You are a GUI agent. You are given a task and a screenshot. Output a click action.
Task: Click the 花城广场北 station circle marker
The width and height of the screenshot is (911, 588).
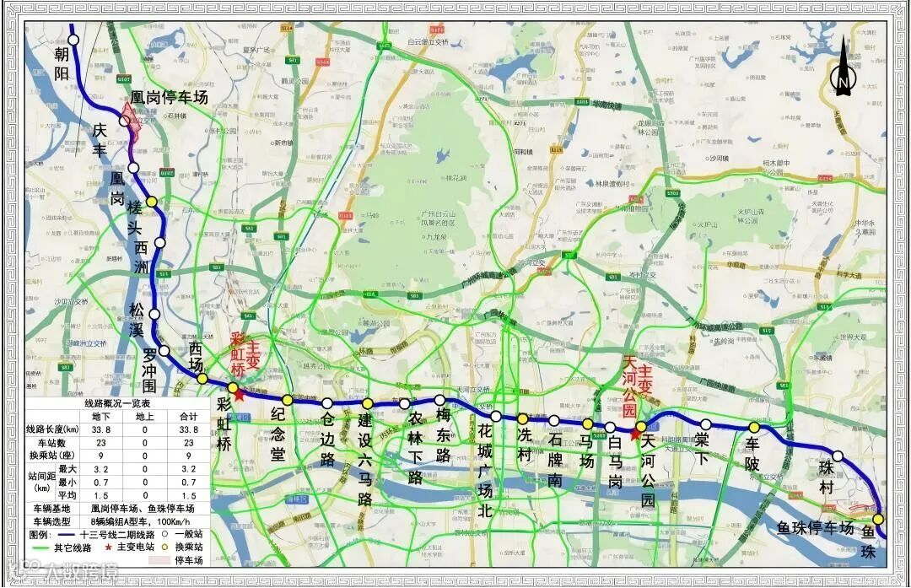(x=496, y=416)
